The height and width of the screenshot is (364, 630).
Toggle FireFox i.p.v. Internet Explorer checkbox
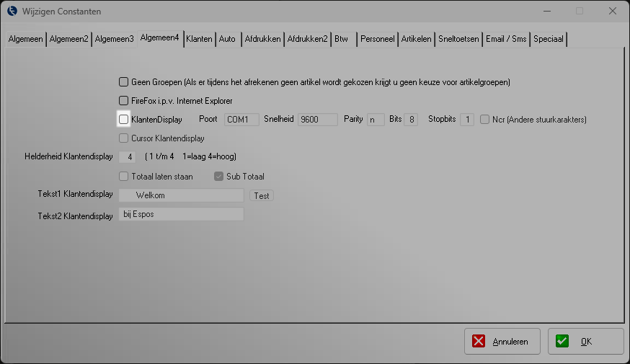pos(124,101)
